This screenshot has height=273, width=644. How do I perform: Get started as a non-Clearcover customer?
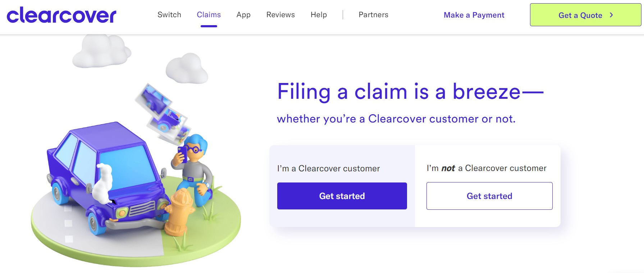coord(489,196)
